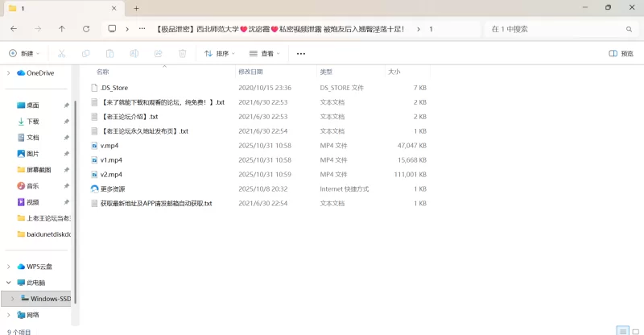The image size is (644, 335).
Task: Open a new tab with plus button
Action: click(x=136, y=8)
